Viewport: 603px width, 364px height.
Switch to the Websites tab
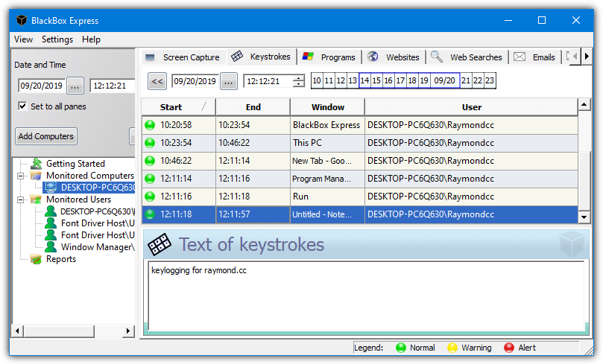click(x=394, y=57)
